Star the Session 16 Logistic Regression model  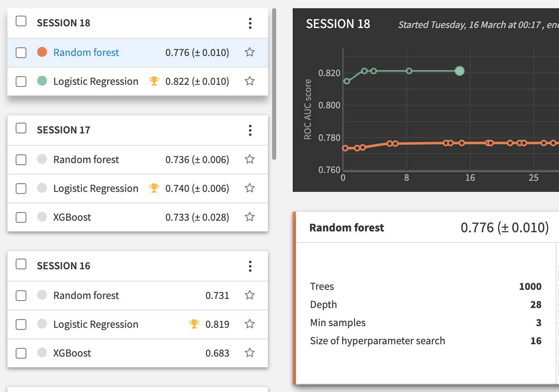(x=250, y=324)
